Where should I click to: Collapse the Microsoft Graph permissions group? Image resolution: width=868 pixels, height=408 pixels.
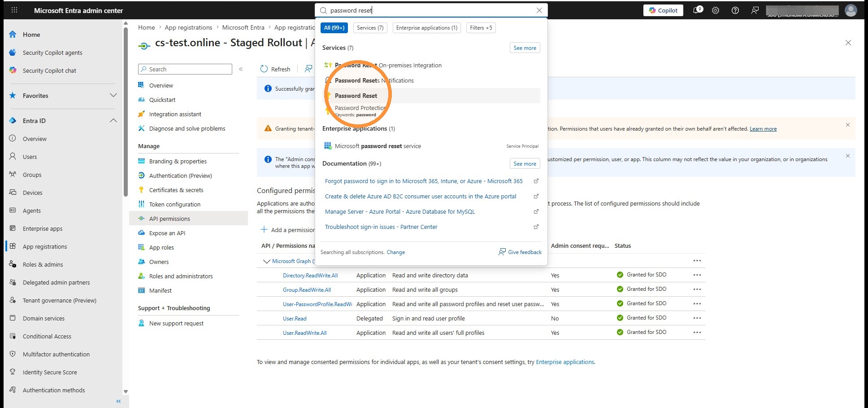click(x=266, y=261)
